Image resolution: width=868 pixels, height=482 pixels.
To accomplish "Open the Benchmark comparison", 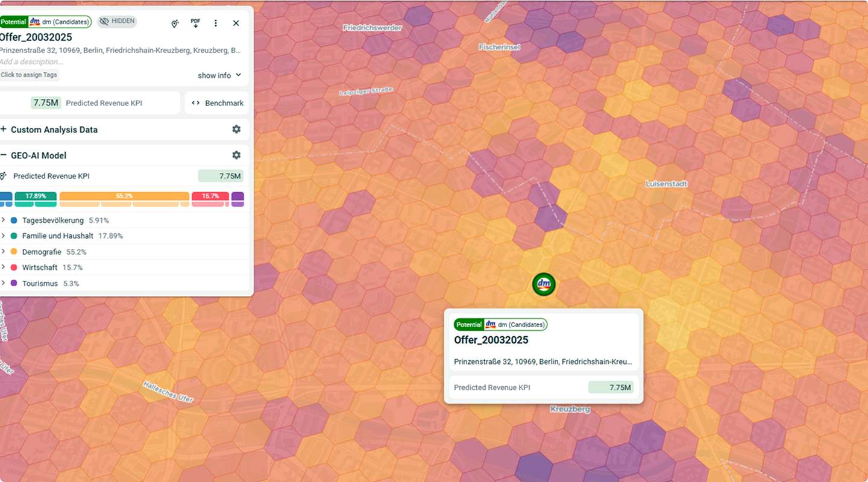I will pyautogui.click(x=217, y=103).
